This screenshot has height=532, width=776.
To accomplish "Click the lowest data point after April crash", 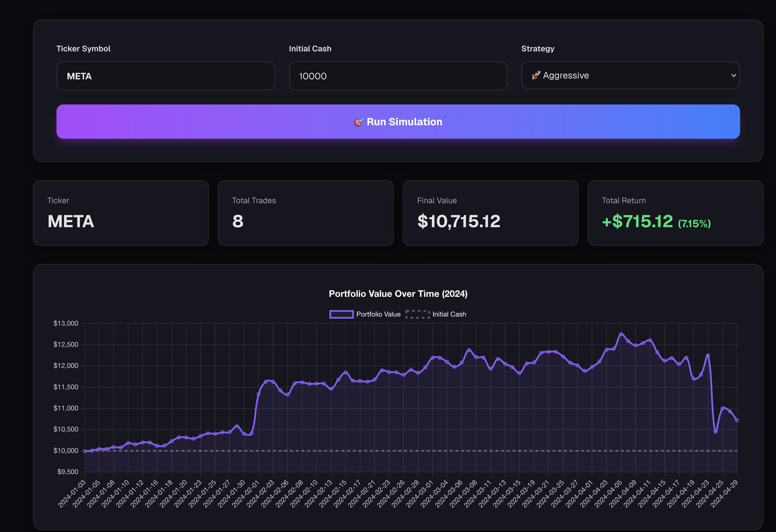I will click(715, 432).
